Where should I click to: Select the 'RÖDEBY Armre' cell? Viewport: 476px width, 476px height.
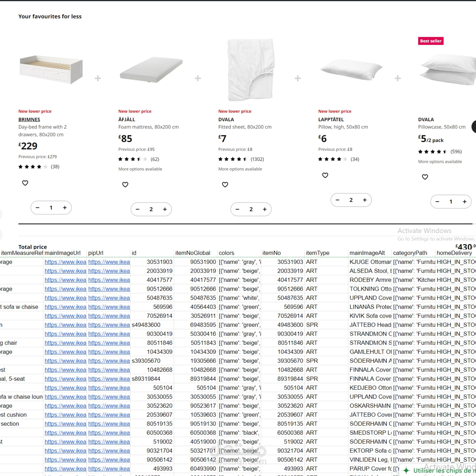pos(370,280)
